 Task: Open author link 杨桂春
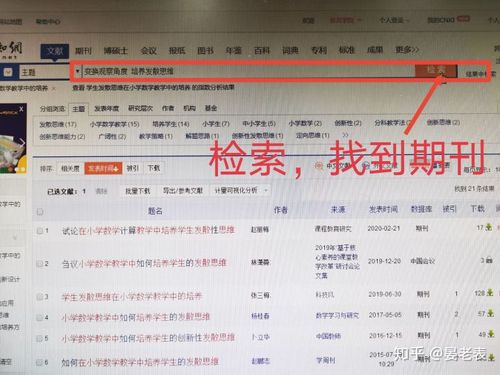260,316
